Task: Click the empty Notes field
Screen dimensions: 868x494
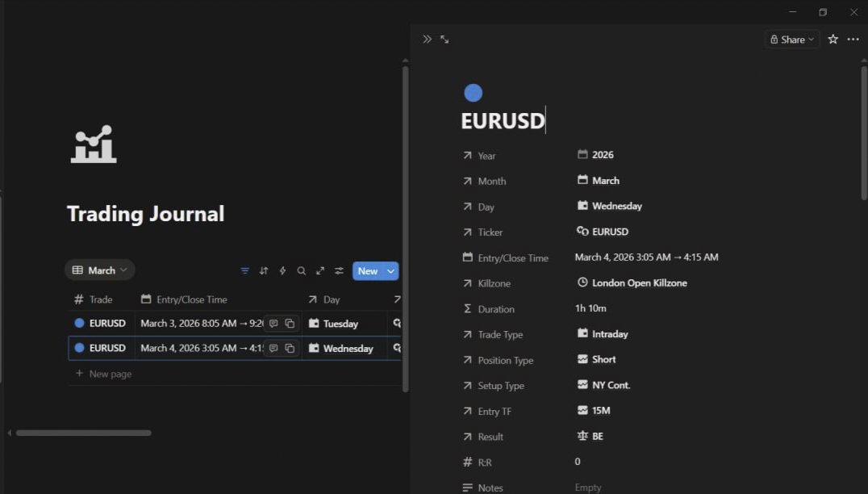Action: point(588,488)
